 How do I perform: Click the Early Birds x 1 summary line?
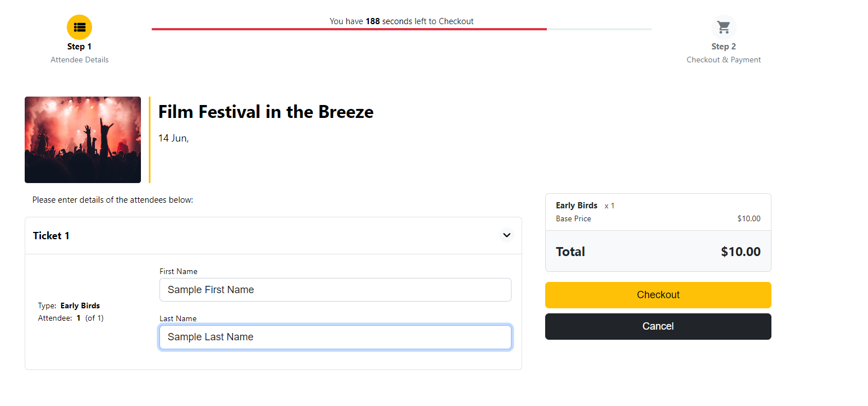coord(585,206)
